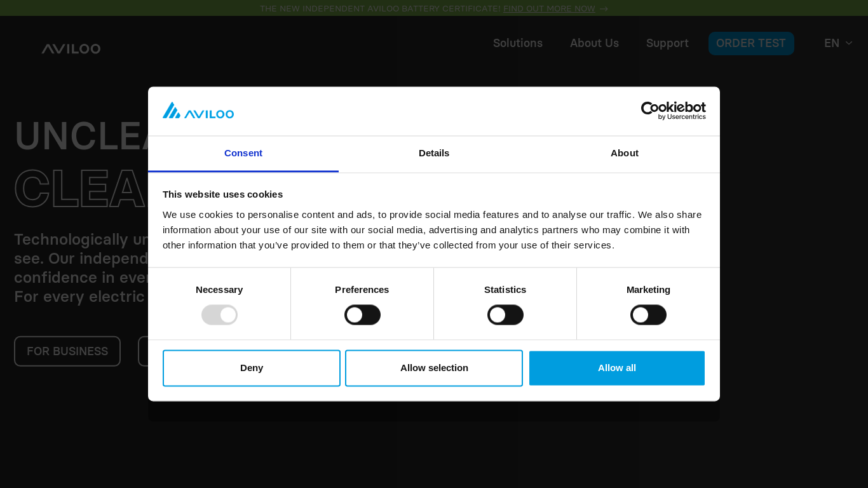
Task: Enable the Preferences cookies switch
Action: [362, 315]
